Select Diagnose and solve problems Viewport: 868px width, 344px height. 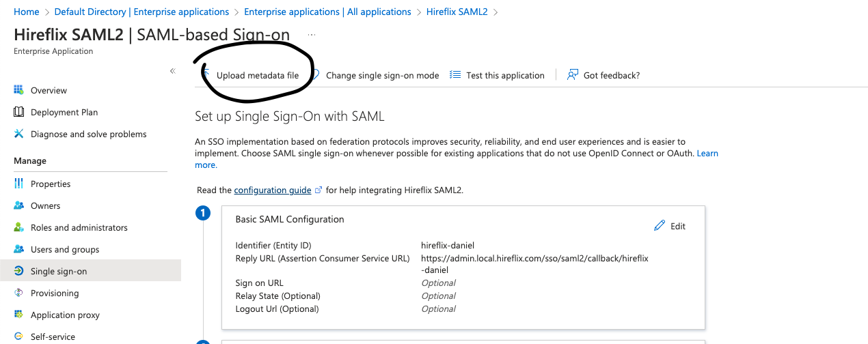point(89,134)
